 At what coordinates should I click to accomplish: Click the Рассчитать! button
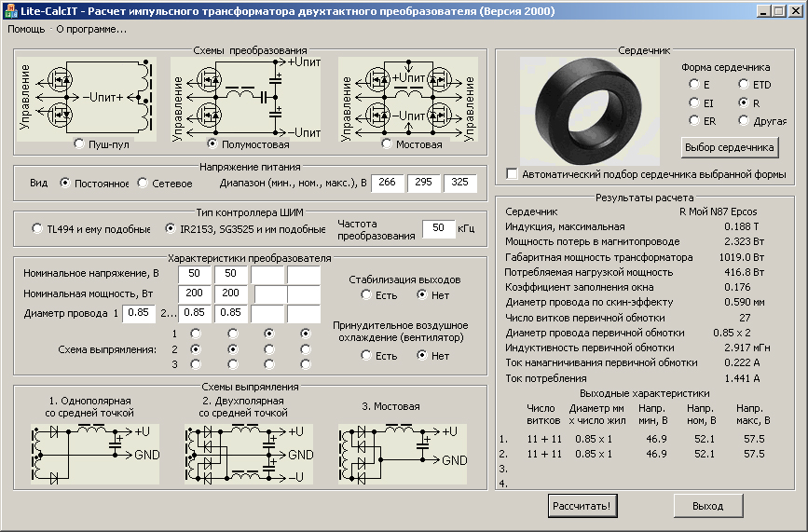[582, 506]
